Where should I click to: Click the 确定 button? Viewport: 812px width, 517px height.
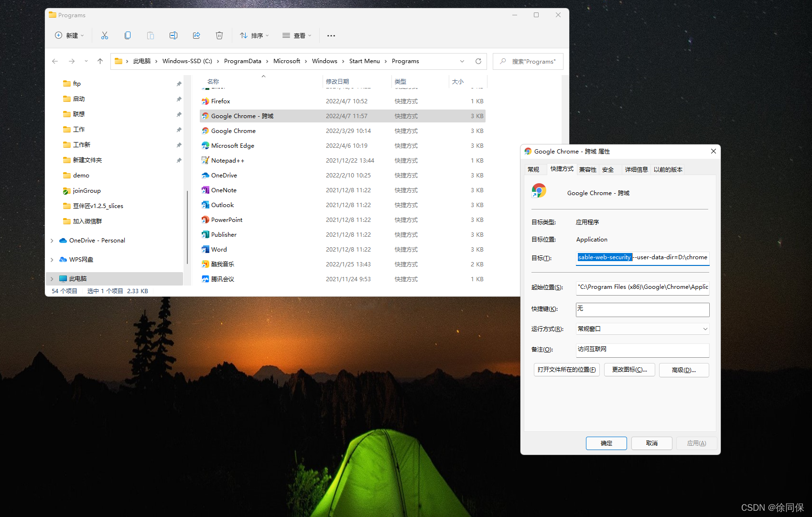click(606, 443)
